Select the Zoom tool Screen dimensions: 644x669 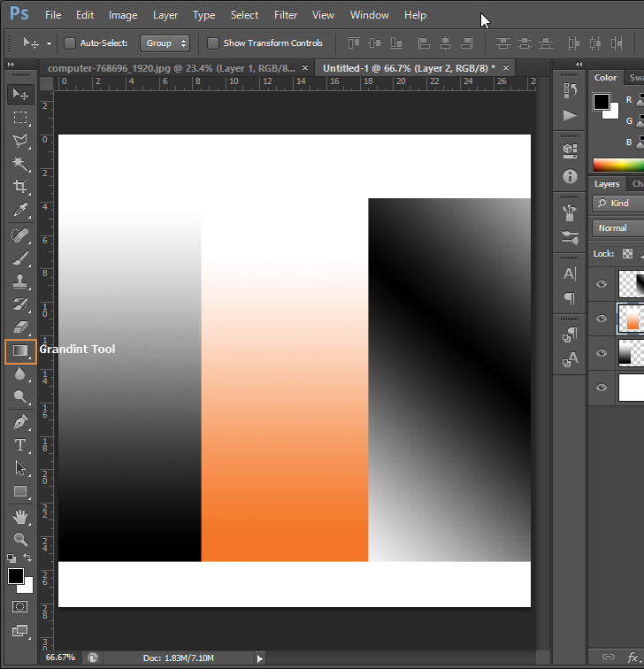[x=20, y=540]
